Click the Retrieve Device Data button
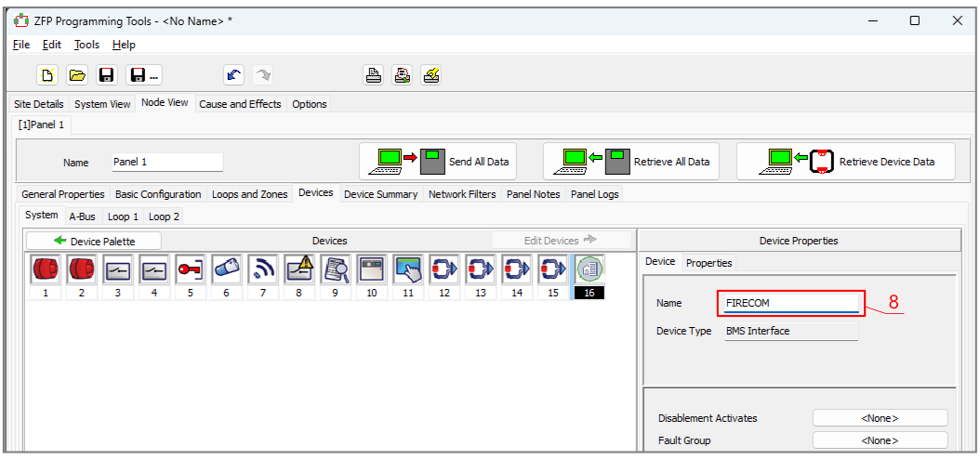 tap(845, 162)
